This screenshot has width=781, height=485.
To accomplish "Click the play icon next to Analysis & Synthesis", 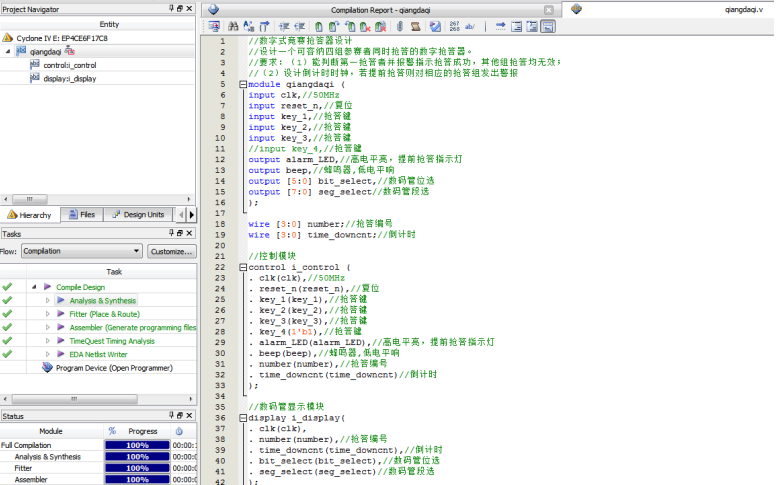I will click(x=60, y=300).
